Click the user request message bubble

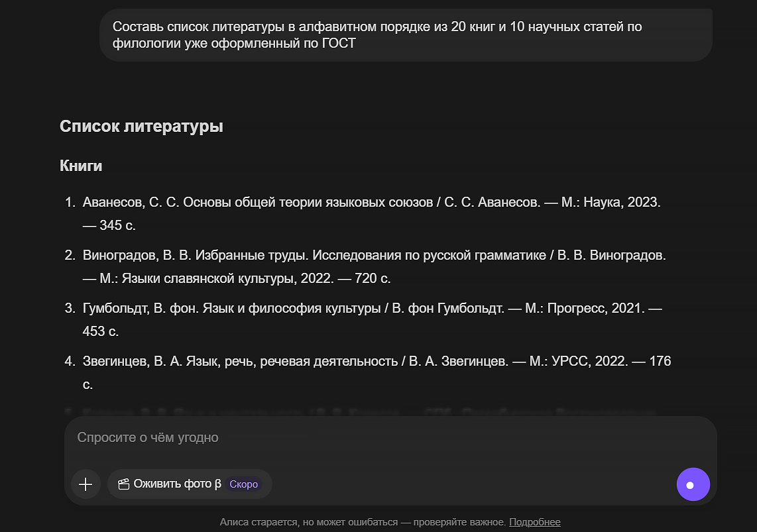coord(405,35)
